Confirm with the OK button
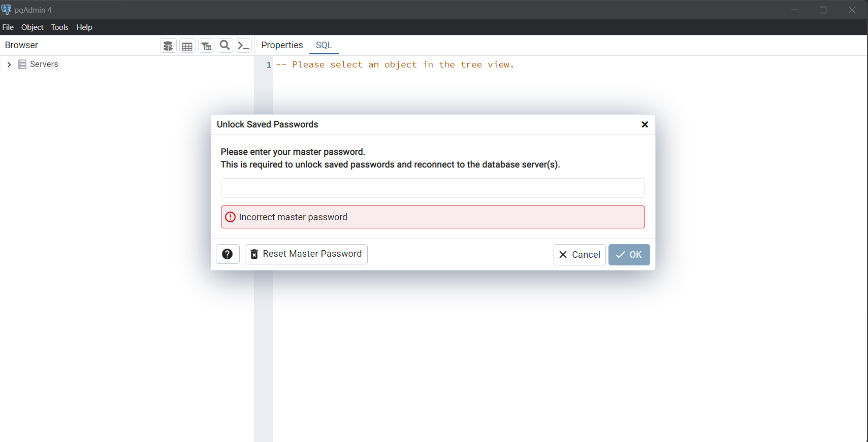This screenshot has height=442, width=868. coord(629,255)
